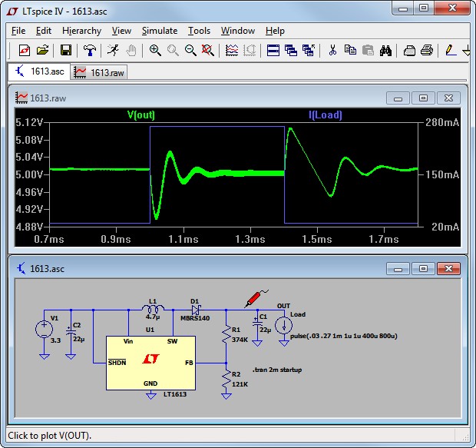Click the LTspice application icon in title bar
Viewport: 476px width, 448px height.
coord(12,12)
